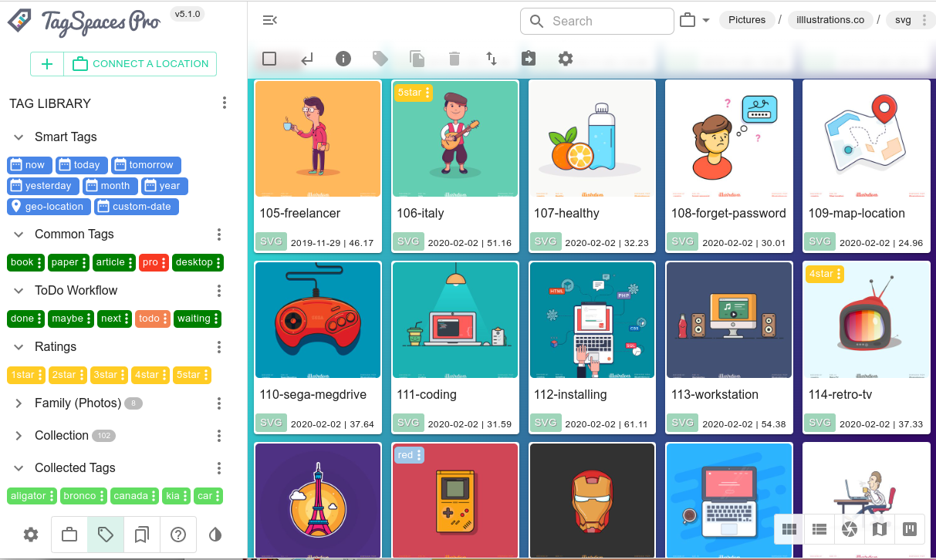Collapse the Common Tags group
The width and height of the screenshot is (936, 560).
(x=19, y=234)
